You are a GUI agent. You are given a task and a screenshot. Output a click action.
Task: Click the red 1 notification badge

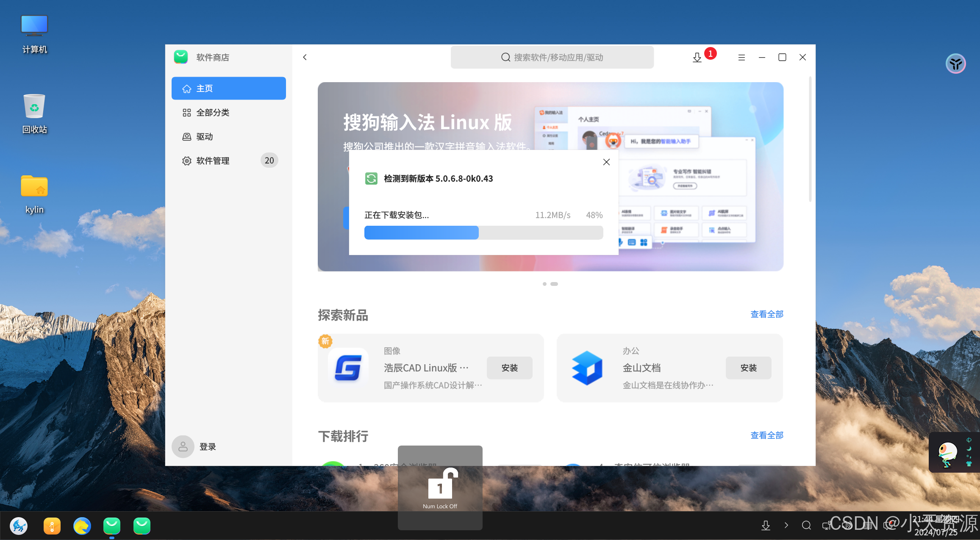click(711, 53)
